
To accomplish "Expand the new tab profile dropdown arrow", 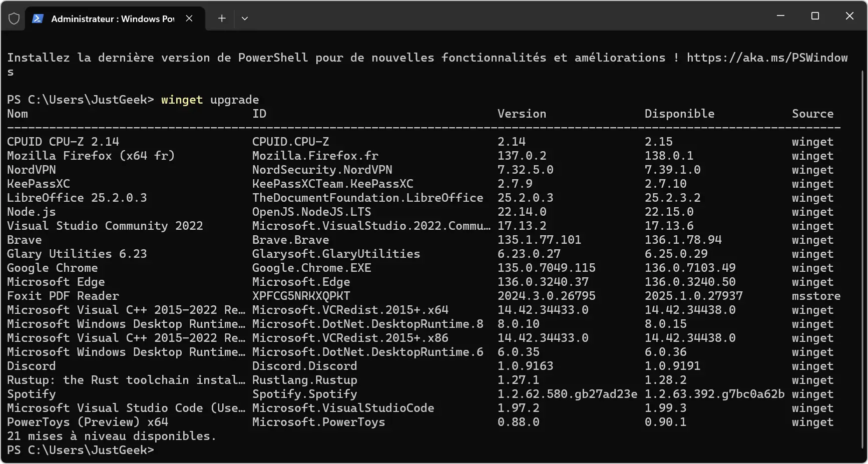I will (x=245, y=19).
